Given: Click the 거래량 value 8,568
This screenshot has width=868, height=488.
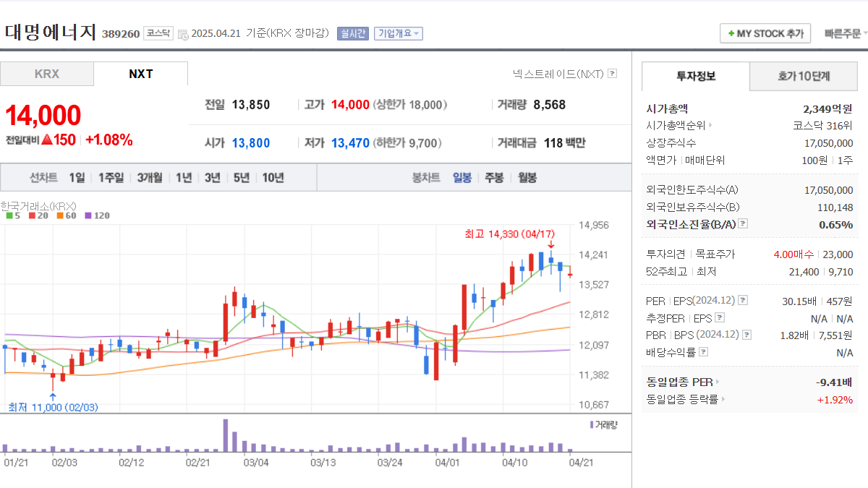Looking at the screenshot, I should (549, 105).
